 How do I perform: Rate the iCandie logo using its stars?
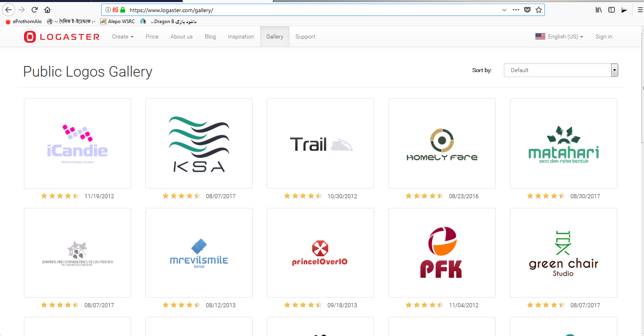point(60,196)
